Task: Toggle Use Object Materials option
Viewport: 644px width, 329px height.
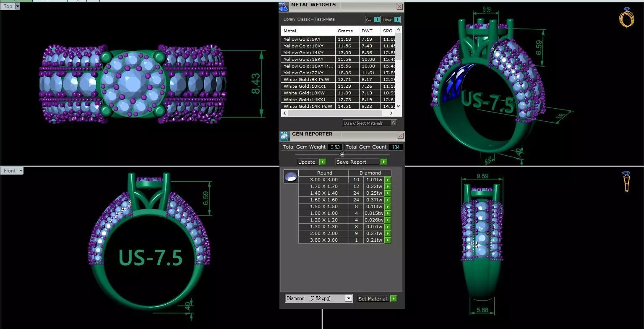Action: [370, 123]
